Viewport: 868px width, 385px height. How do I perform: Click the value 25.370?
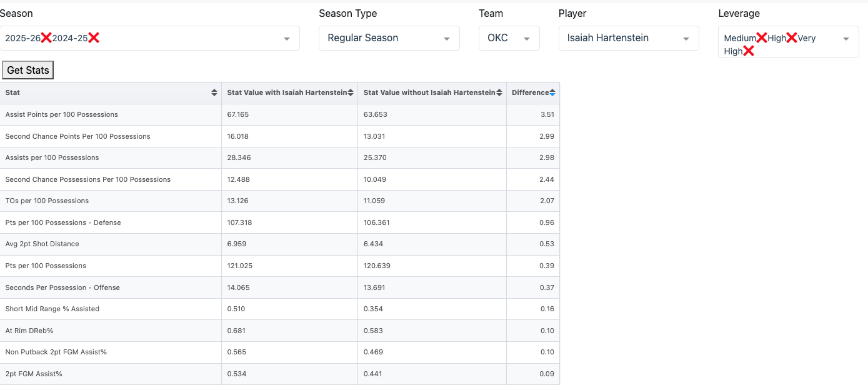click(x=375, y=157)
